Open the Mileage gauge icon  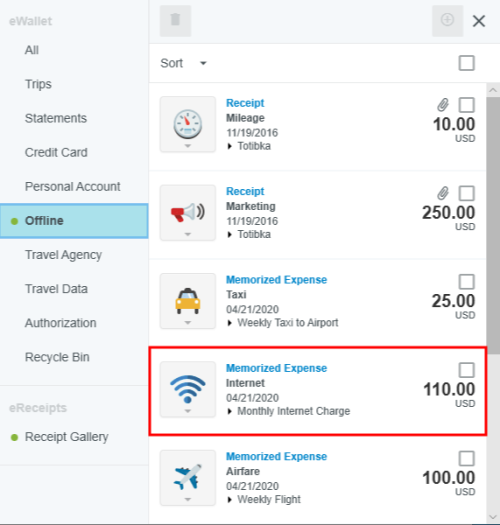coord(188,124)
